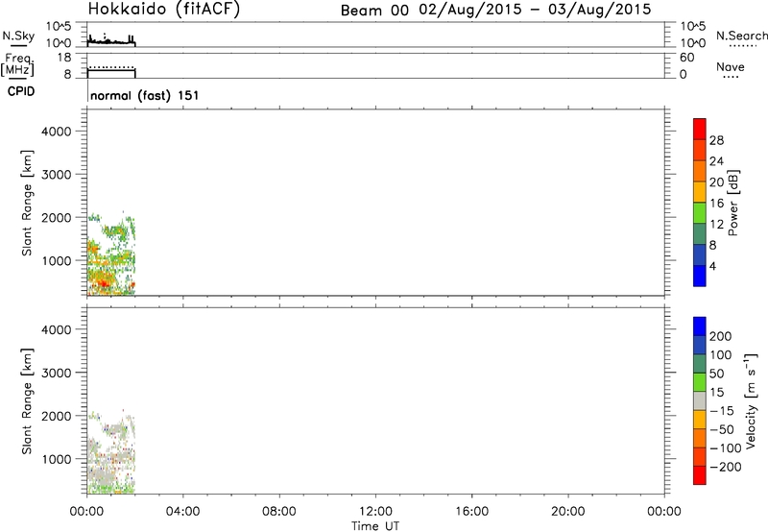Click the 'Power [dB]' colorbar label
This screenshot has width=768, height=532.
(x=733, y=203)
